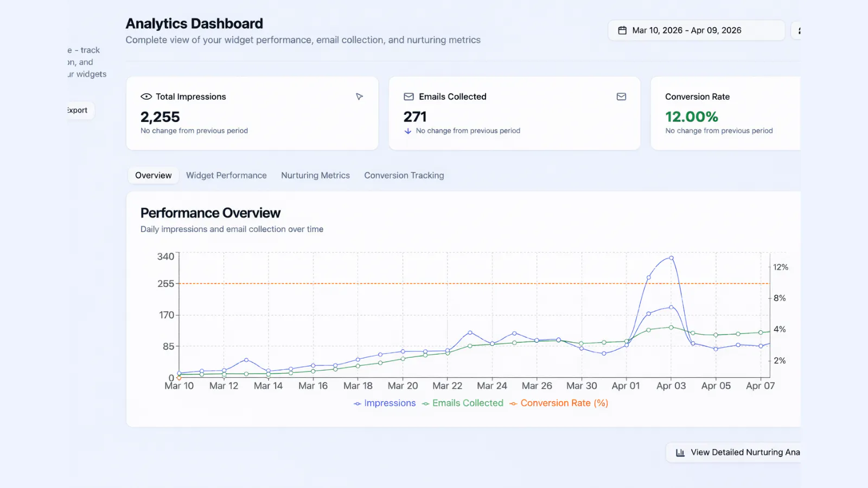Click the mail icon at right of Emails Collected card
The height and width of the screenshot is (488, 868).
pos(621,97)
